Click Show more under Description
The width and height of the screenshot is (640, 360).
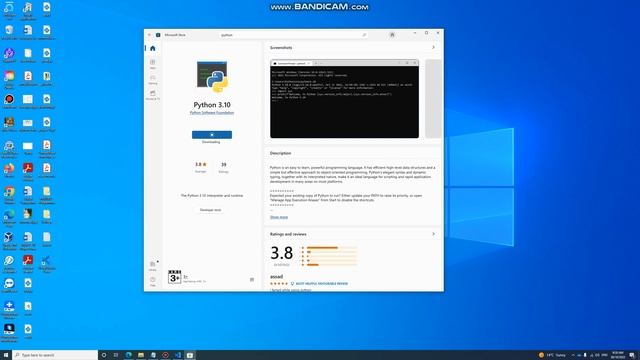click(279, 217)
